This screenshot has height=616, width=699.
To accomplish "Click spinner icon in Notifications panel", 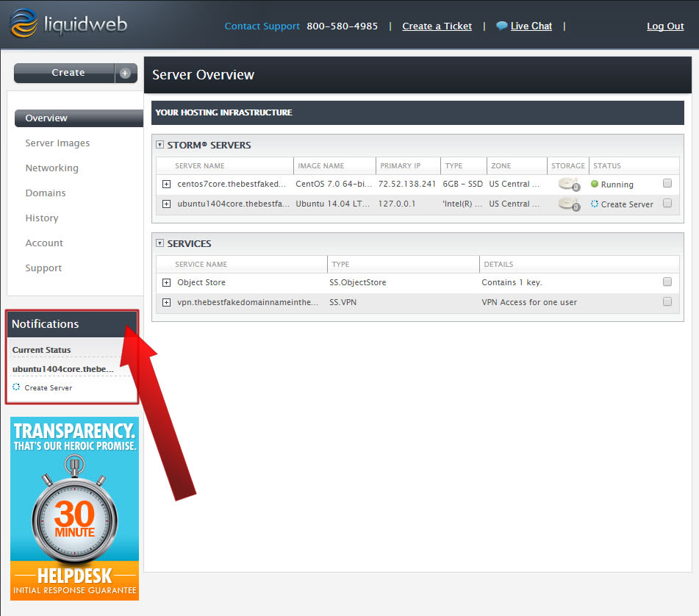I will (x=16, y=387).
